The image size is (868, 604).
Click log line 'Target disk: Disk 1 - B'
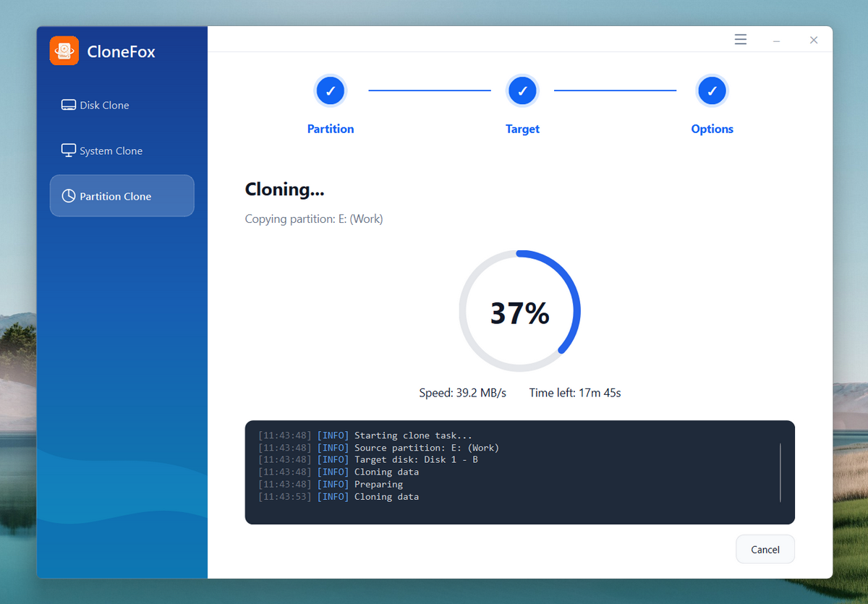(x=368, y=460)
